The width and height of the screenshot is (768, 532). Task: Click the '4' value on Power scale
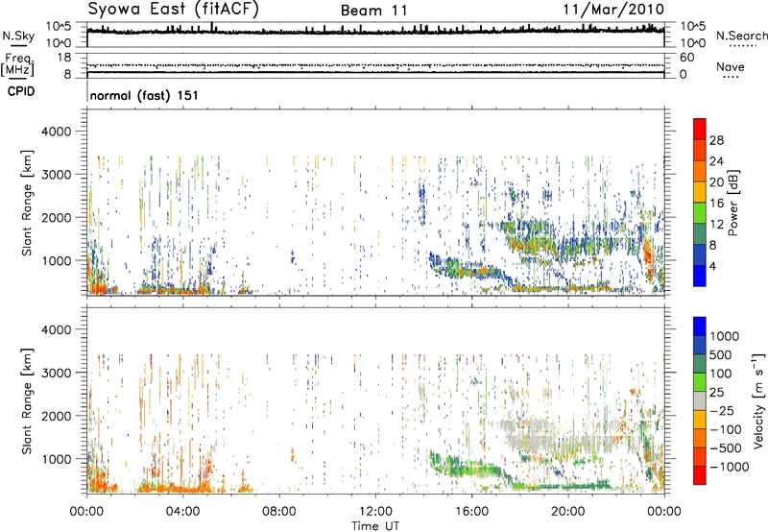(712, 266)
